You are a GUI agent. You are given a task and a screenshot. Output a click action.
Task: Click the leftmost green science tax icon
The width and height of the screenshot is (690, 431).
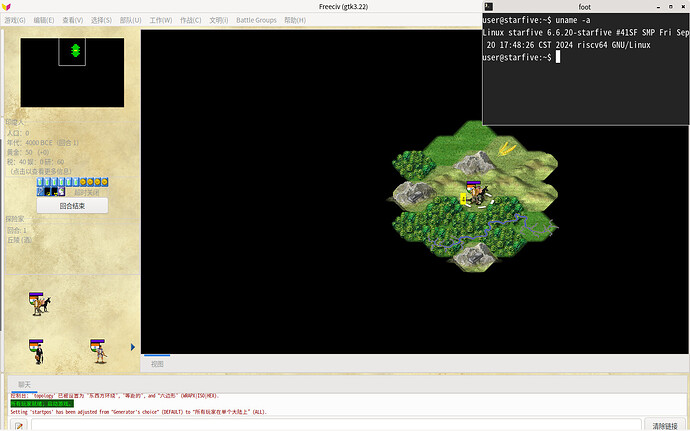40,182
